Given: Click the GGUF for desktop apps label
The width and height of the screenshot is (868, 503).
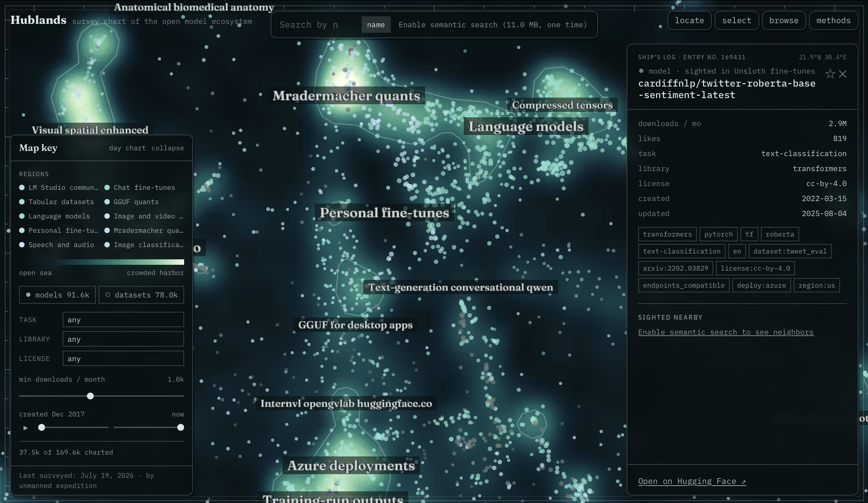Looking at the screenshot, I should tap(355, 325).
